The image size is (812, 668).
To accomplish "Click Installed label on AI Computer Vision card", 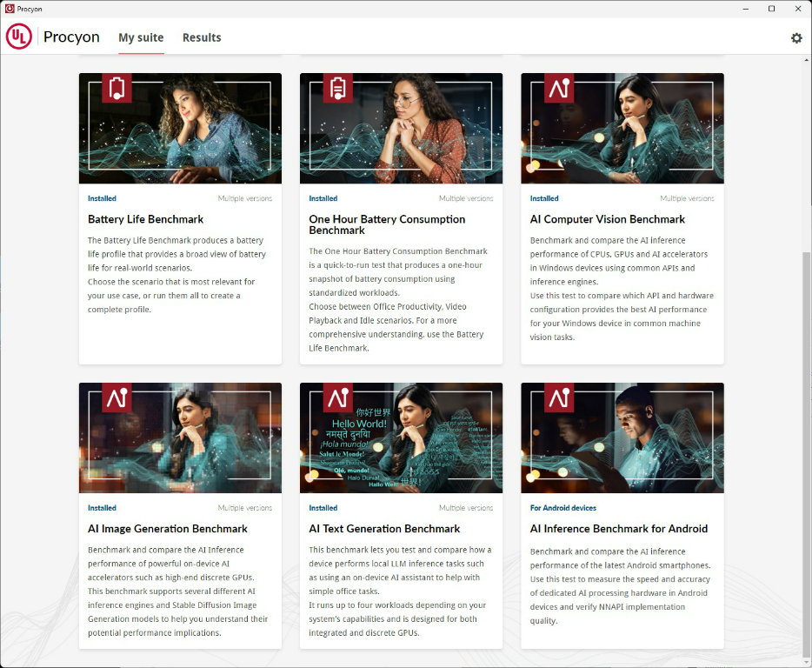I will (x=544, y=198).
